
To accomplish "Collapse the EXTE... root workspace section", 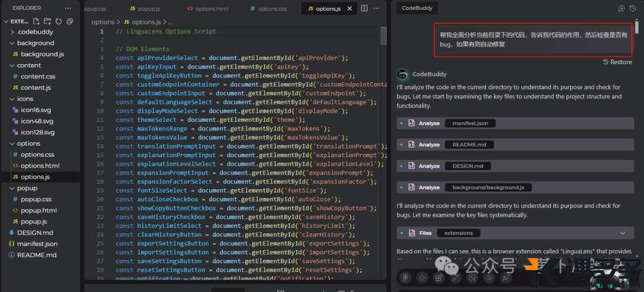I will (x=6, y=21).
